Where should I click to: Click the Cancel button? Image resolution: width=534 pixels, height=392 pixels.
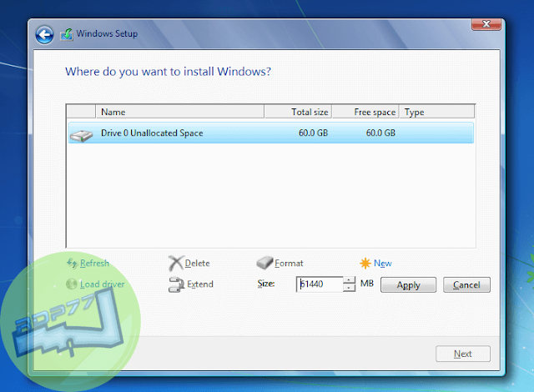pos(466,284)
